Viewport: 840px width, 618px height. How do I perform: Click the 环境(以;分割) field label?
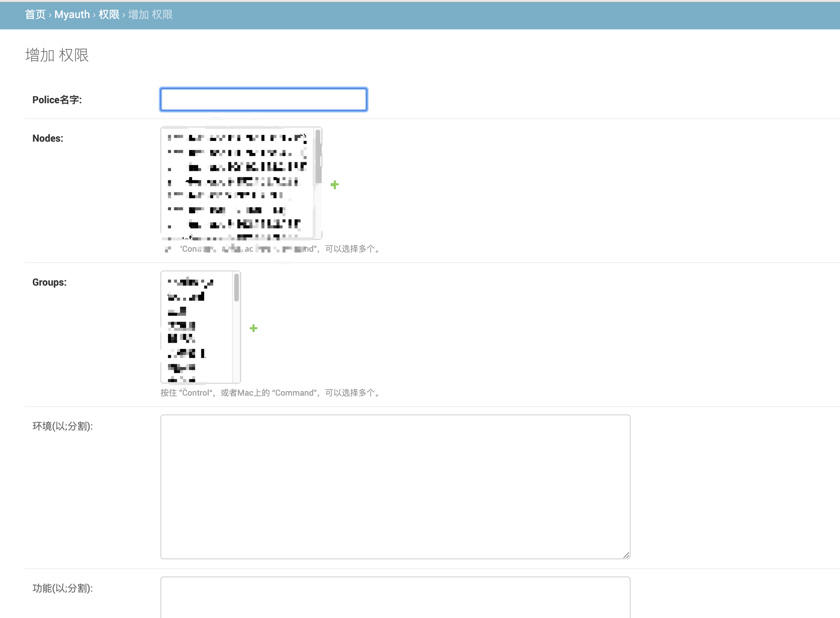[63, 426]
